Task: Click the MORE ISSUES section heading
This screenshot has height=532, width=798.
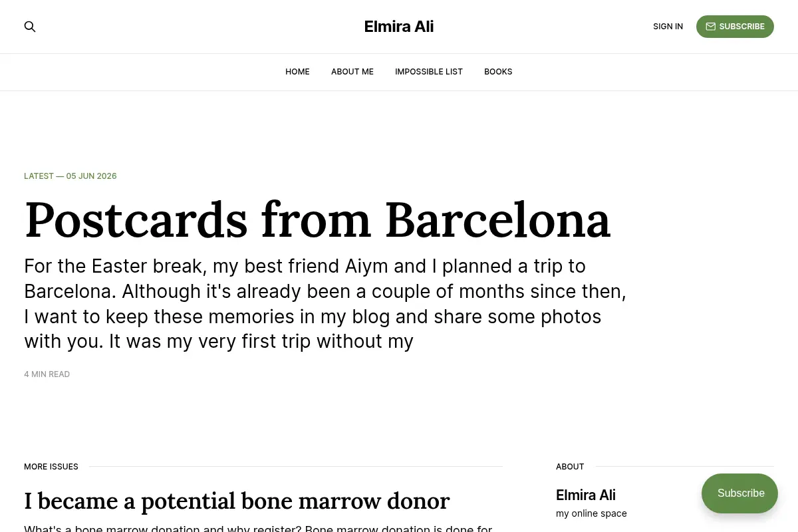Action: click(51, 467)
